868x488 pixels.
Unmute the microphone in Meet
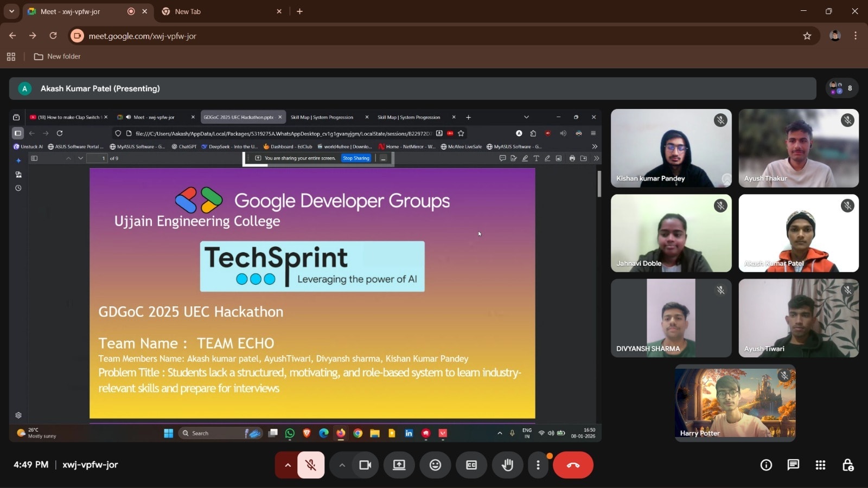310,465
